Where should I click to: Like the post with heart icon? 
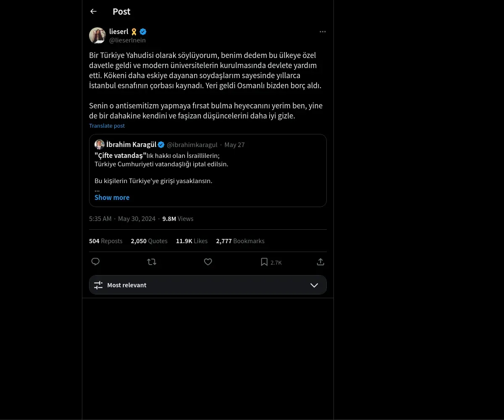[208, 262]
